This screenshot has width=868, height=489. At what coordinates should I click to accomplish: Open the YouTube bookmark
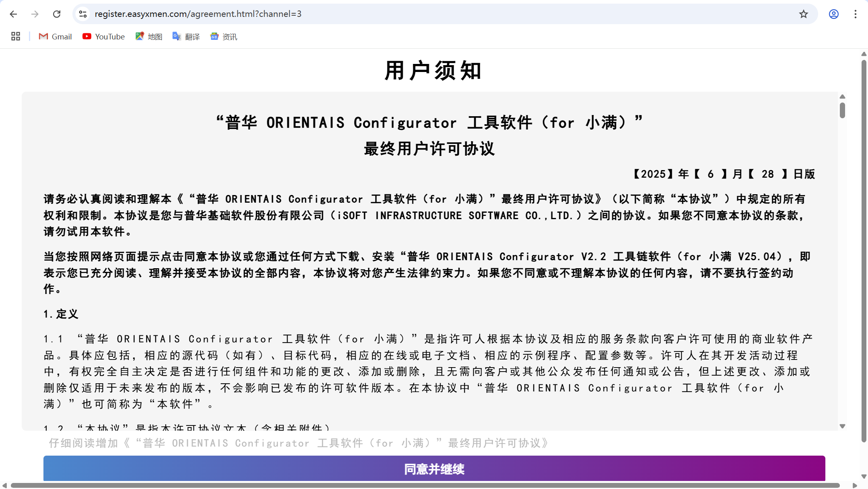click(x=104, y=37)
